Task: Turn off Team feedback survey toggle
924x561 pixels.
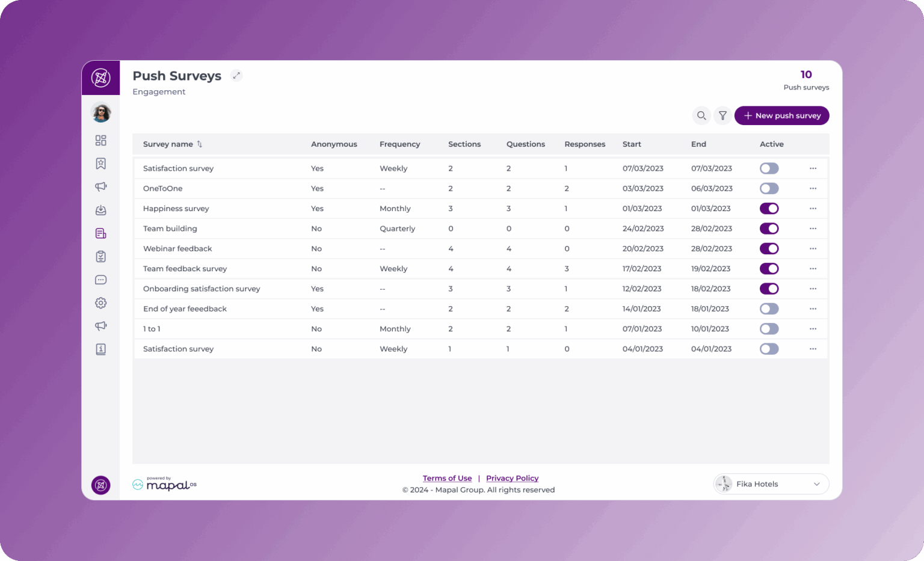Action: click(769, 269)
